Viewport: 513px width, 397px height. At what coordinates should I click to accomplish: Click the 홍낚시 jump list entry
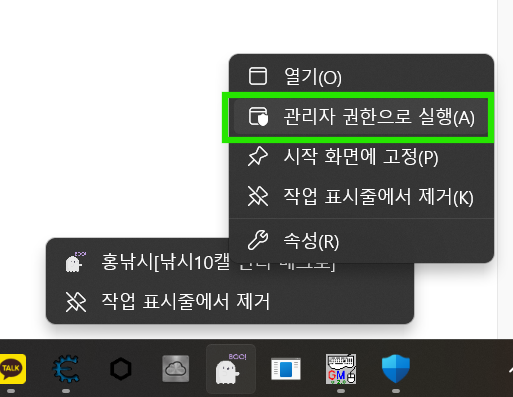230,262
